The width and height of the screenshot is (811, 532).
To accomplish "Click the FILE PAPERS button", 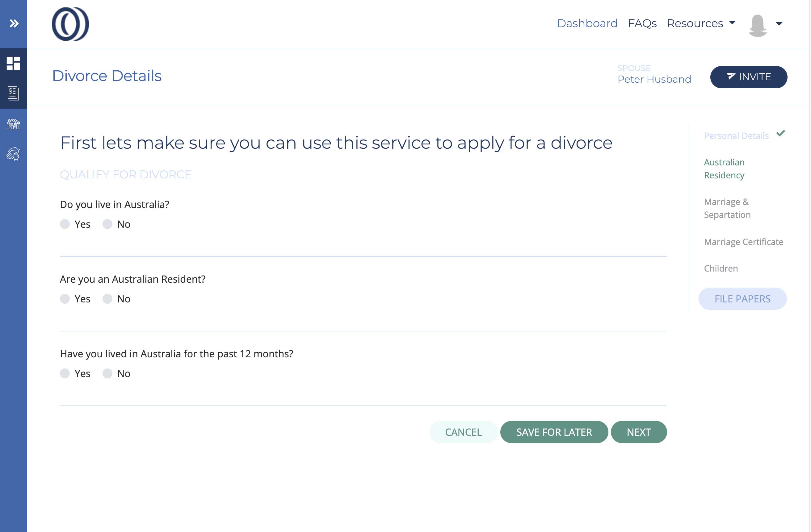I will click(742, 299).
